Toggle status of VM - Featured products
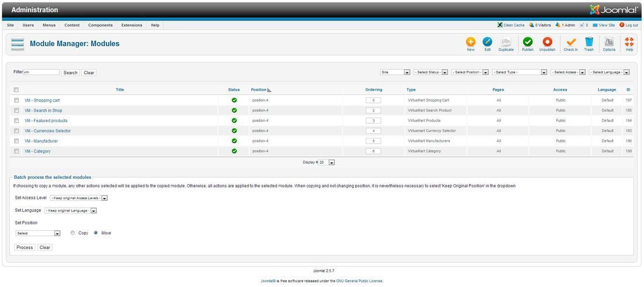644x287 pixels. pos(234,120)
